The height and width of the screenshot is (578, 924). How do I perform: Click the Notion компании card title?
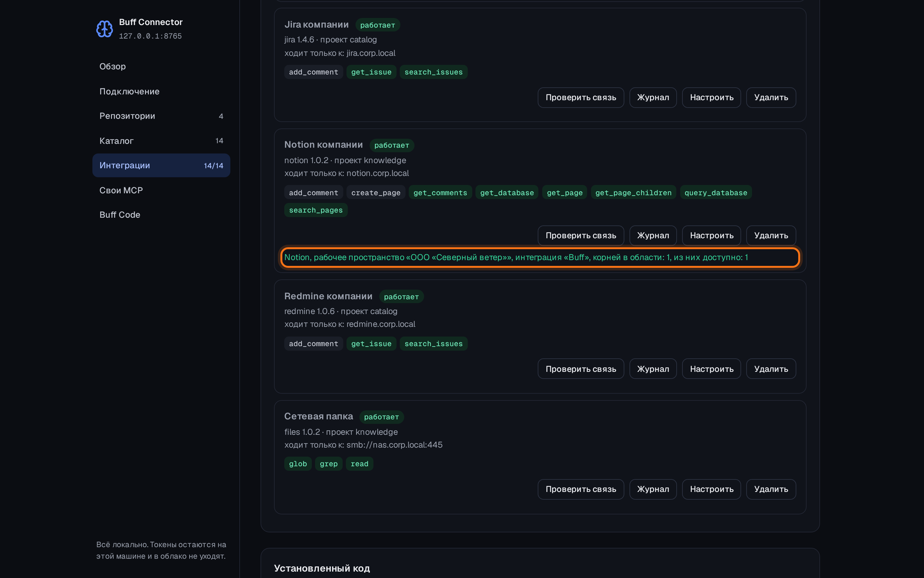pyautogui.click(x=323, y=144)
